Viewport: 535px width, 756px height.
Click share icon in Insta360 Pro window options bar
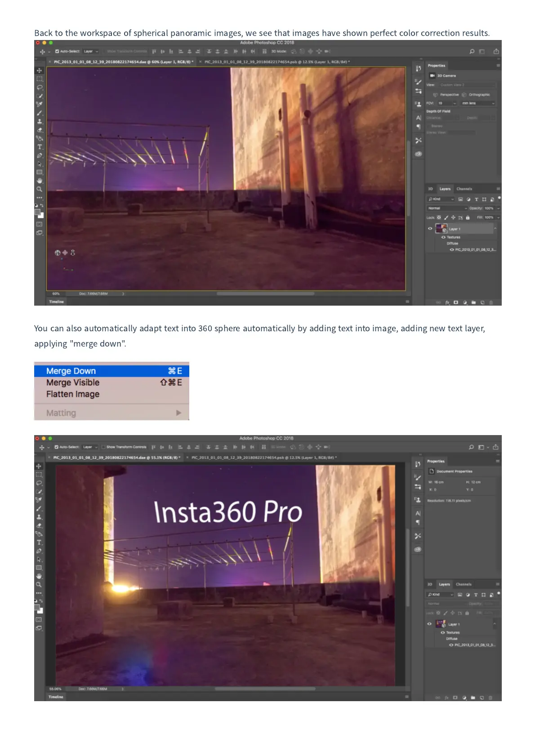495,447
